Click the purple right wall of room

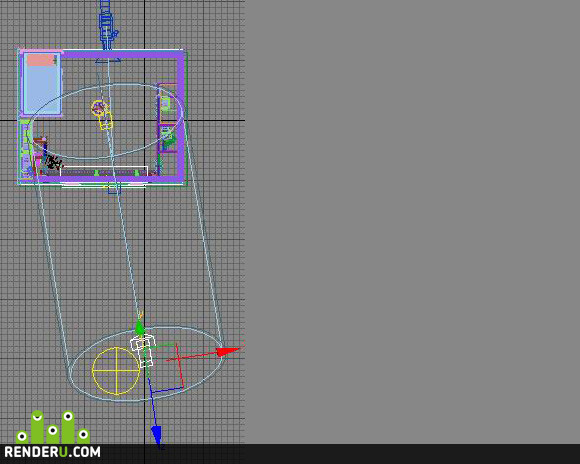[x=181, y=117]
